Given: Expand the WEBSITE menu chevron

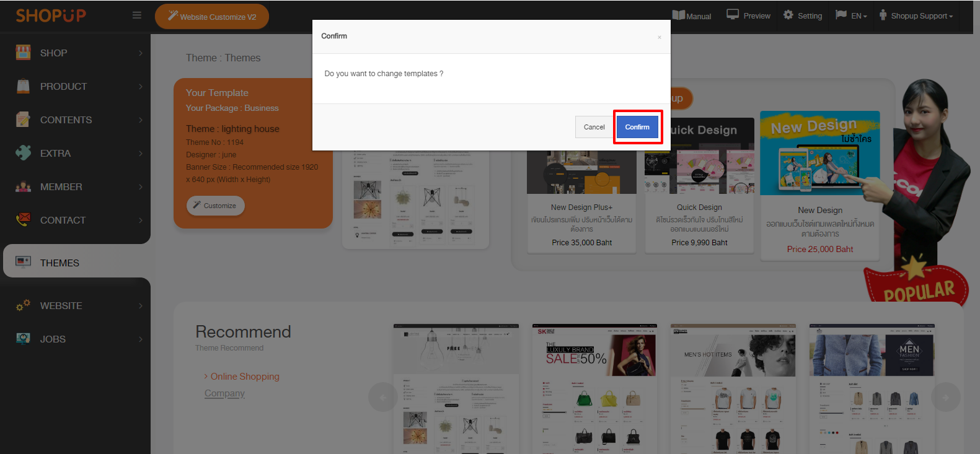Looking at the screenshot, I should tap(141, 306).
